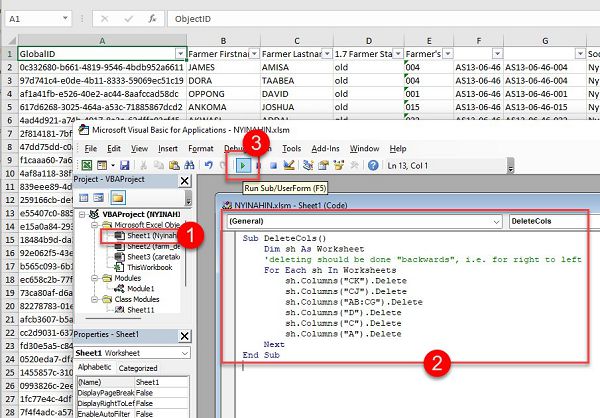
Task: Open the Window menu
Action: [x=364, y=149]
